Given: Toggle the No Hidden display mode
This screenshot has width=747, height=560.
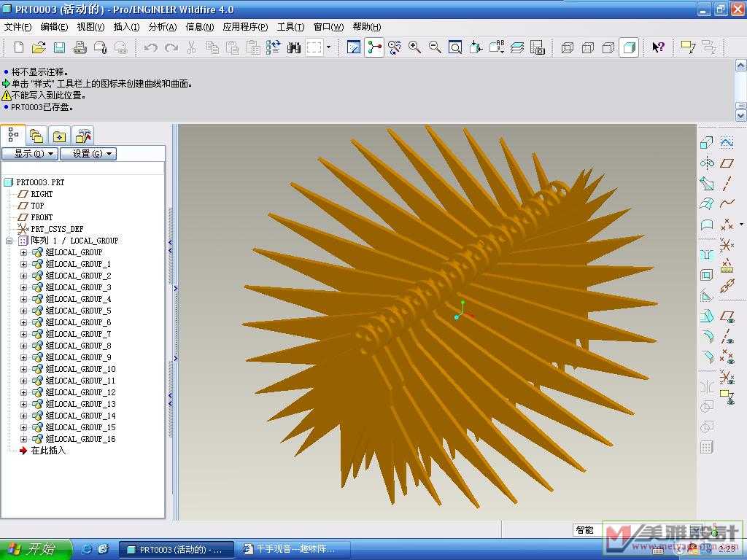Looking at the screenshot, I should (x=608, y=47).
